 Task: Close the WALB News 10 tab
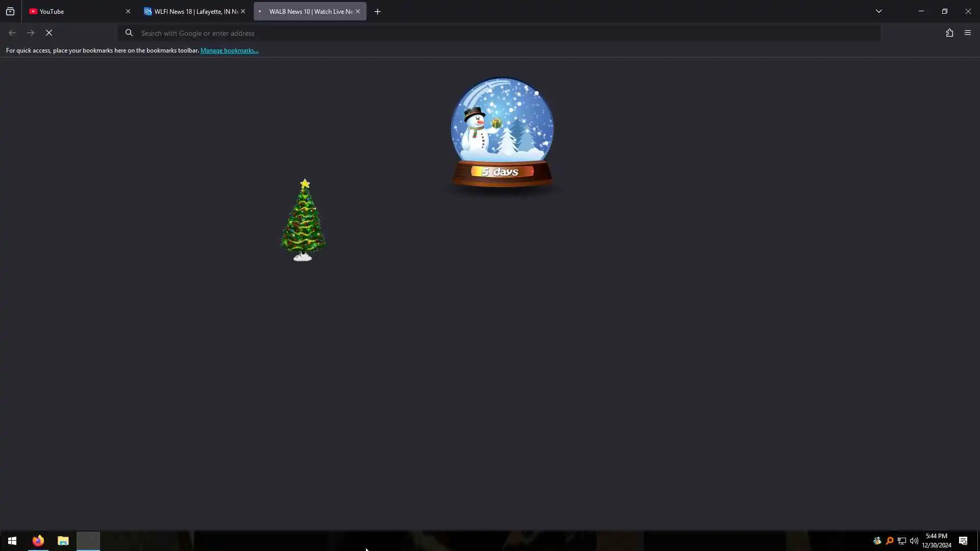coord(358,11)
